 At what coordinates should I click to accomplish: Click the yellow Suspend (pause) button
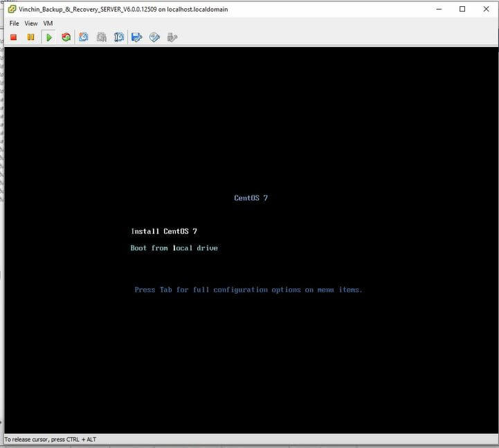(31, 37)
